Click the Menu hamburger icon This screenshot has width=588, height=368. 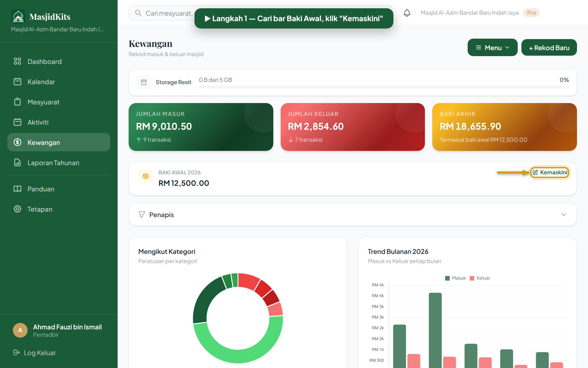click(478, 47)
